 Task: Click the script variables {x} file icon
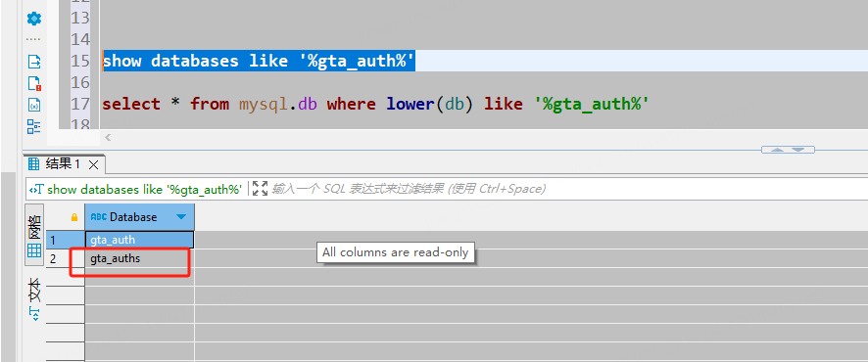tap(33, 105)
